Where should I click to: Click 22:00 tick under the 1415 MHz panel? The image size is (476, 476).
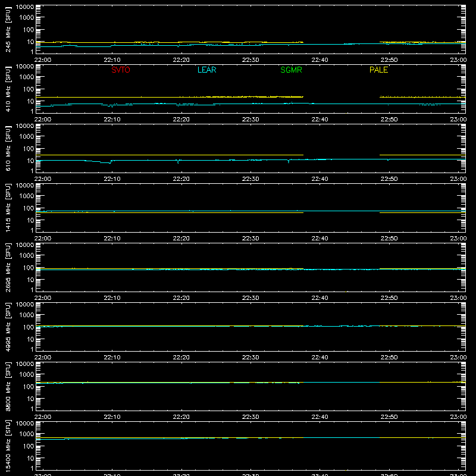(x=43, y=239)
